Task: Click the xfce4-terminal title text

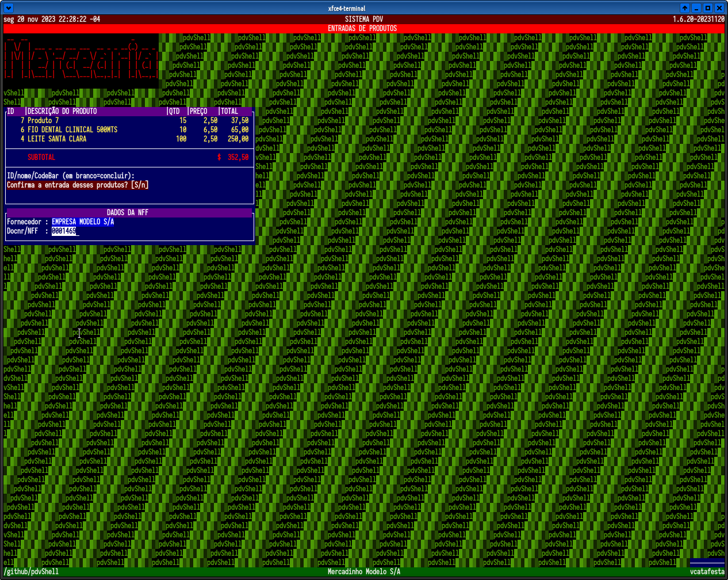Action: click(347, 8)
